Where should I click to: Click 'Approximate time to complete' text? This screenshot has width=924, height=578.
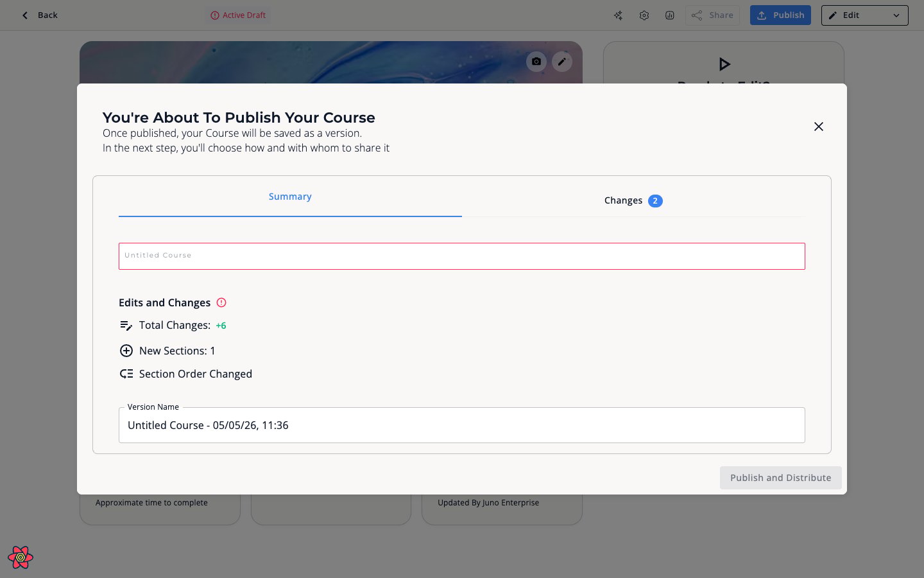(151, 503)
